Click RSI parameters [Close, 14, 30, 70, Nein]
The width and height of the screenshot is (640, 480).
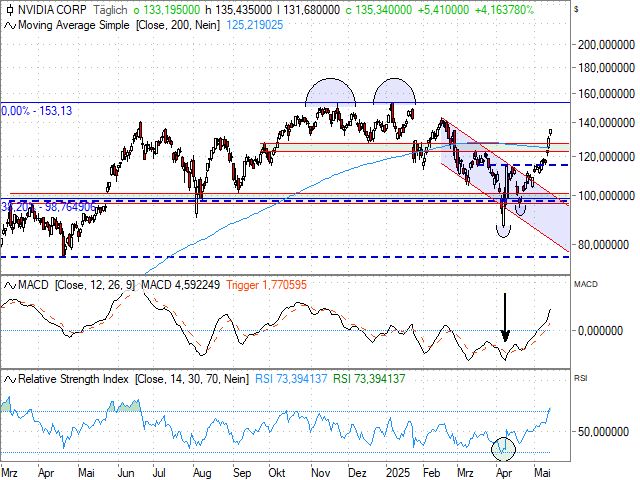pos(191,379)
